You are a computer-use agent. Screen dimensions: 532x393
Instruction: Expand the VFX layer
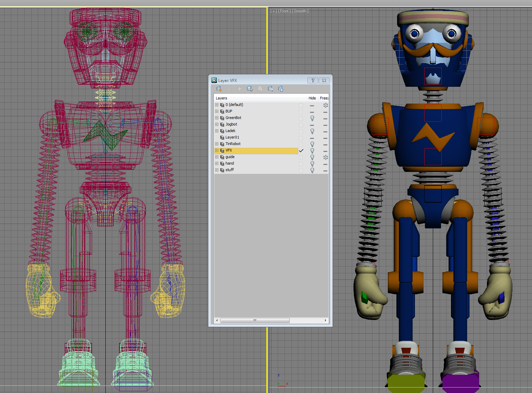[x=217, y=151]
